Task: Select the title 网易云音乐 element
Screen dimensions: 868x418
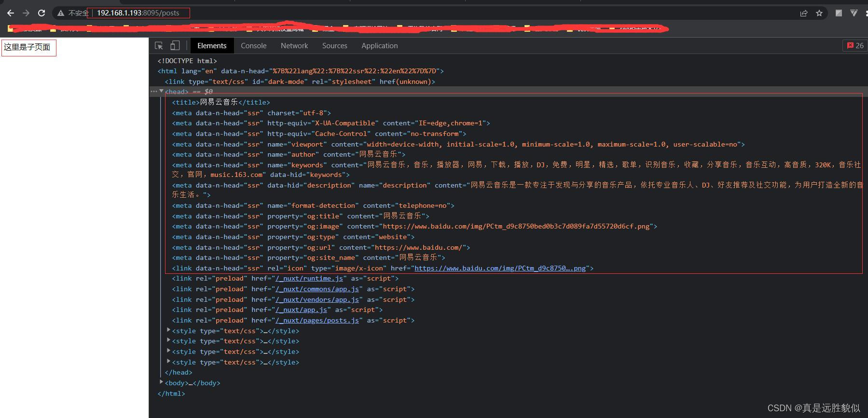Action: tap(221, 102)
